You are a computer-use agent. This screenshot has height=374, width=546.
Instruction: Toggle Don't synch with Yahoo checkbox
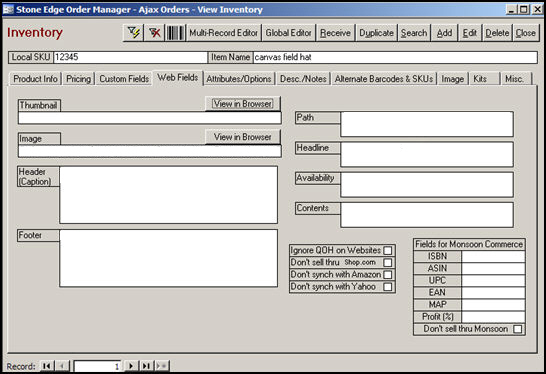[x=388, y=287]
